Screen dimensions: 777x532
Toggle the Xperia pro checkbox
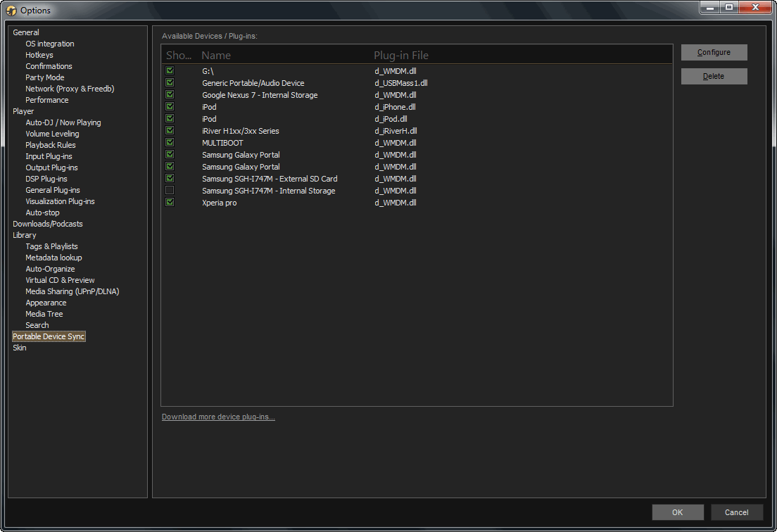[x=170, y=203]
